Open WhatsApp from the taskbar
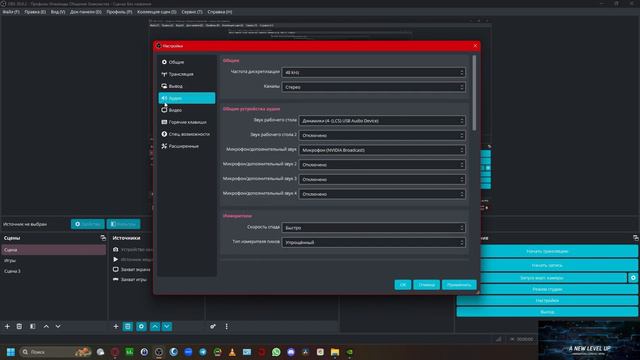Image resolution: width=640 pixels, height=360 pixels. pos(276,351)
